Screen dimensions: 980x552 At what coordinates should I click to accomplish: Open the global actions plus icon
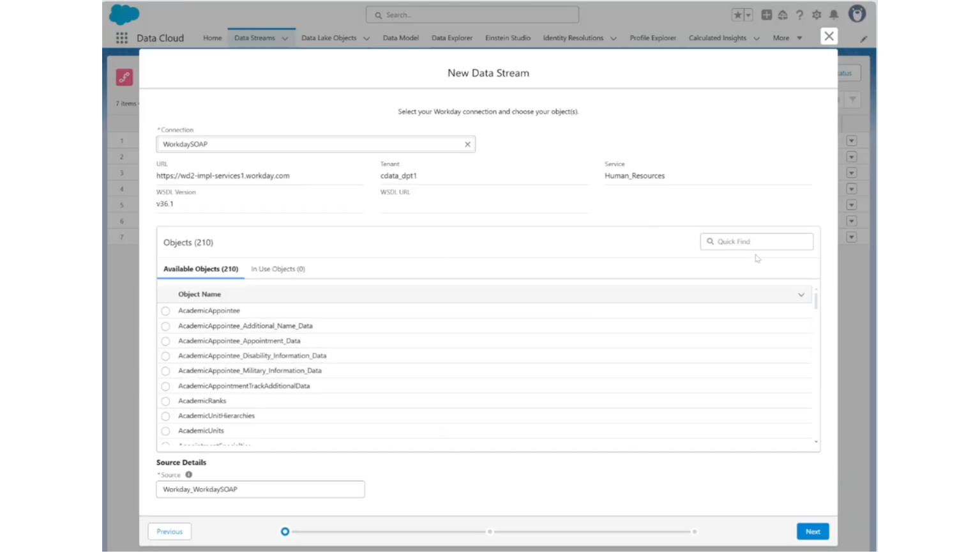click(x=766, y=14)
